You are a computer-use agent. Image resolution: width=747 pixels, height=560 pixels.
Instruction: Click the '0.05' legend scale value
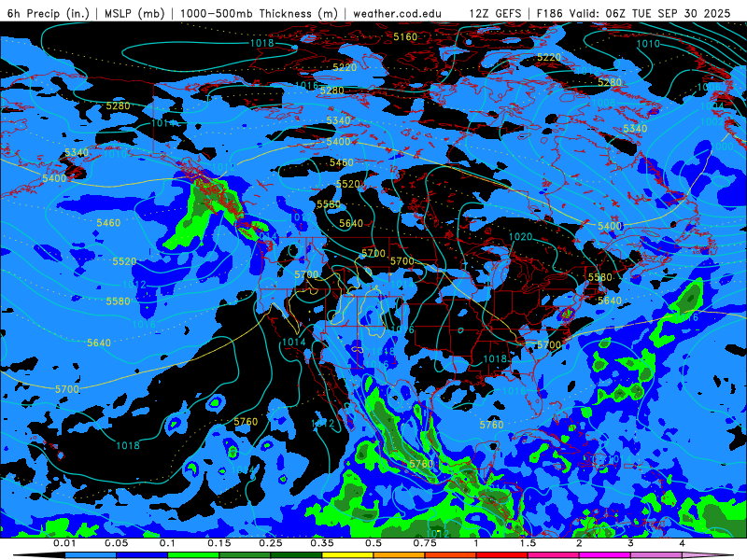click(x=116, y=543)
